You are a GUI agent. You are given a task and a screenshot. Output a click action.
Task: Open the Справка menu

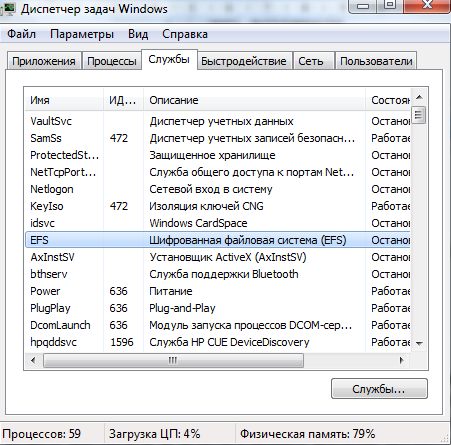[x=185, y=34]
